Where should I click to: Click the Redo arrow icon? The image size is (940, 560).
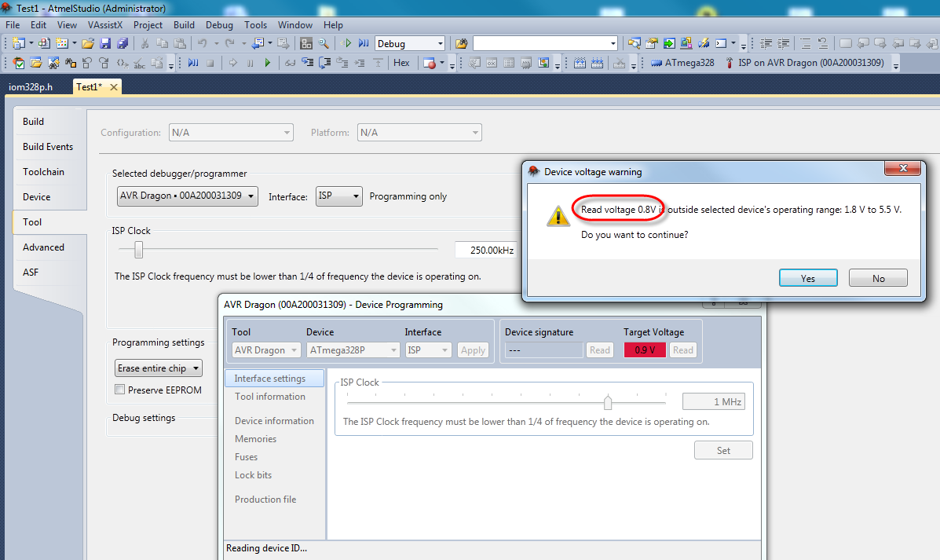229,43
